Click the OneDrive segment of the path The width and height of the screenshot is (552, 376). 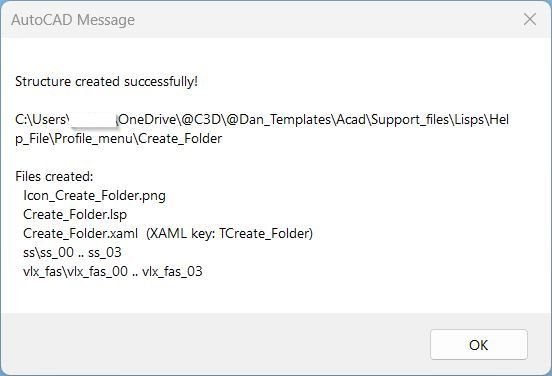click(x=148, y=119)
